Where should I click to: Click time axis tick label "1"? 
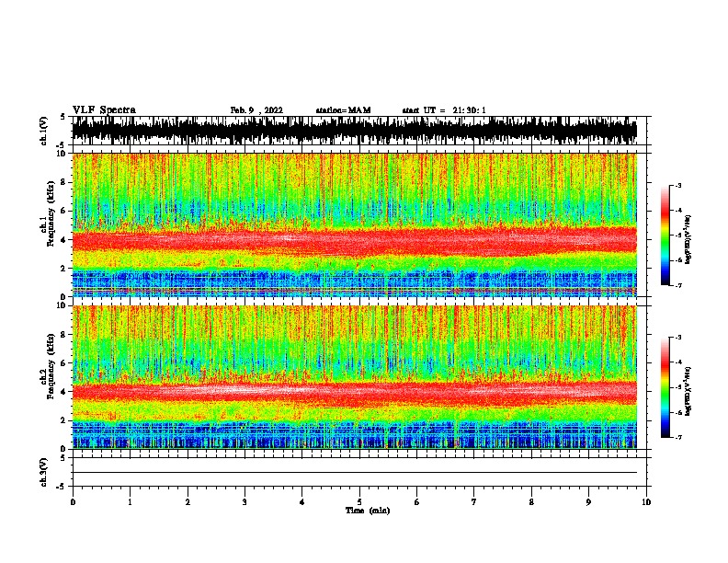click(x=130, y=502)
